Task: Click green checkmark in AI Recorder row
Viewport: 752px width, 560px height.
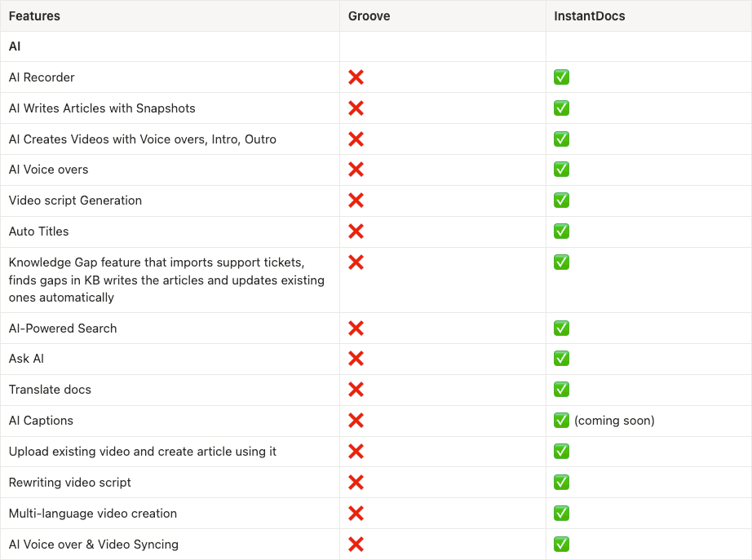Action: (x=561, y=77)
